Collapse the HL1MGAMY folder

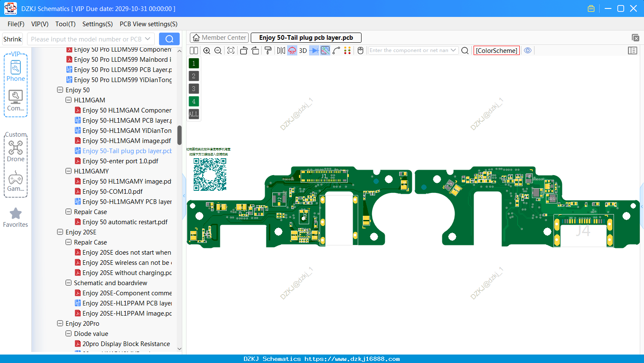pyautogui.click(x=69, y=171)
